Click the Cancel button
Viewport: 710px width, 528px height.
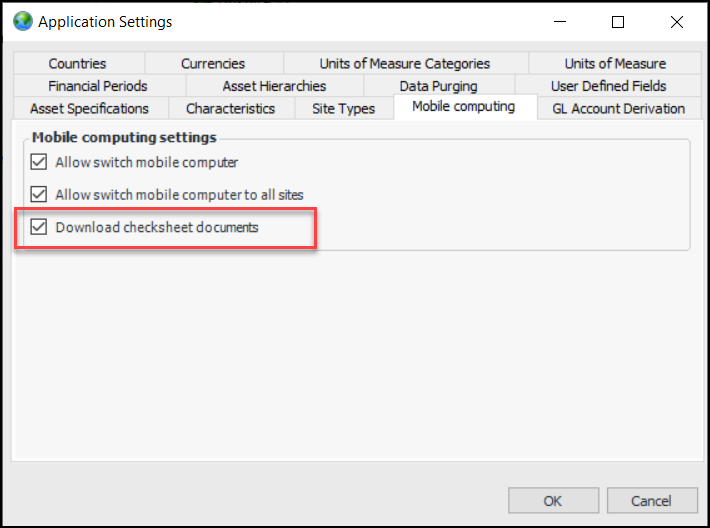651,501
